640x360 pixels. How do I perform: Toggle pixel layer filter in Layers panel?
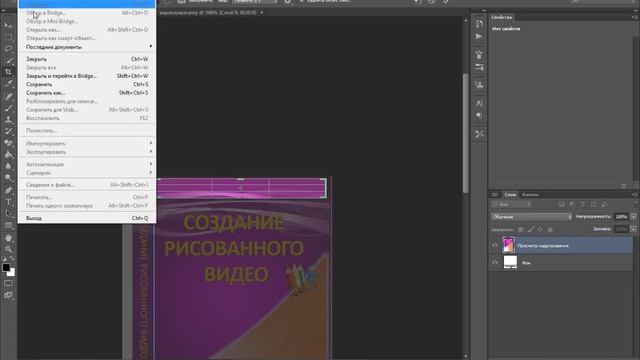562,204
